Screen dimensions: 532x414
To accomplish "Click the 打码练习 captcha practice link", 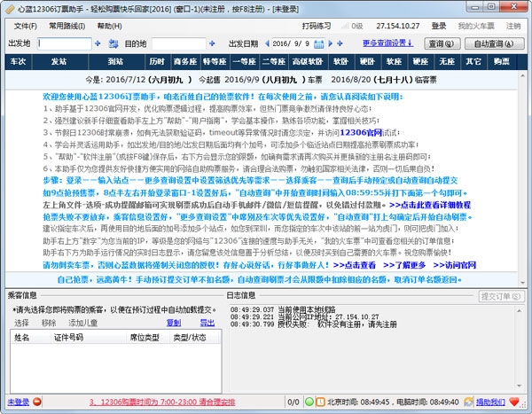I will click(x=317, y=27).
